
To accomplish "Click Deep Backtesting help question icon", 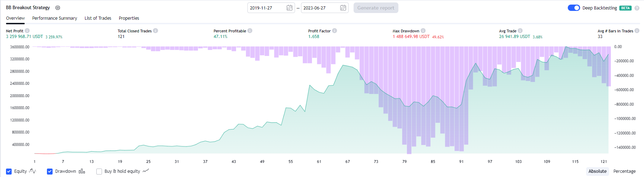I will click(x=637, y=8).
